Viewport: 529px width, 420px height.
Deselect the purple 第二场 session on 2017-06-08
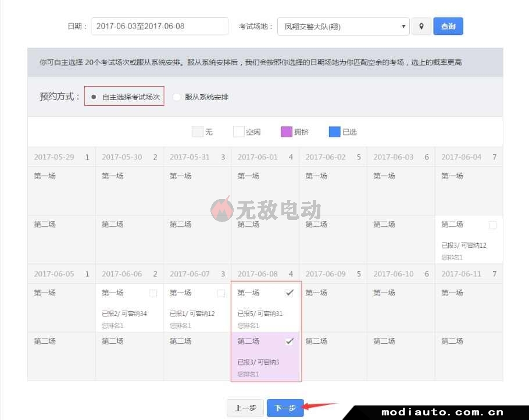point(289,341)
